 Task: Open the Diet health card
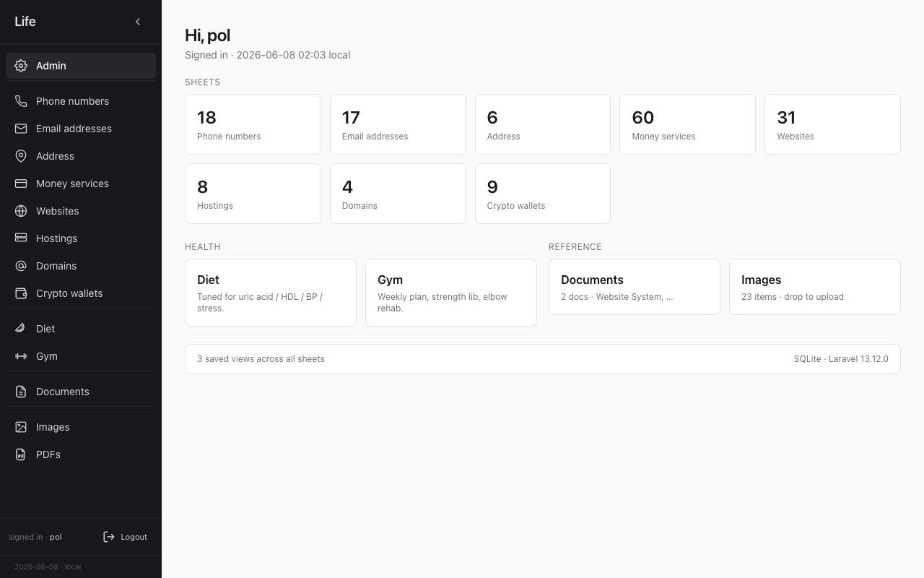point(271,293)
